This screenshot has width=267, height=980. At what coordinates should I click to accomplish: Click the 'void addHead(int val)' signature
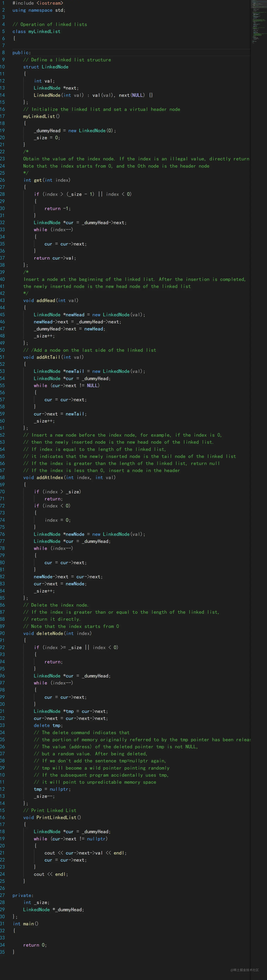point(51,301)
